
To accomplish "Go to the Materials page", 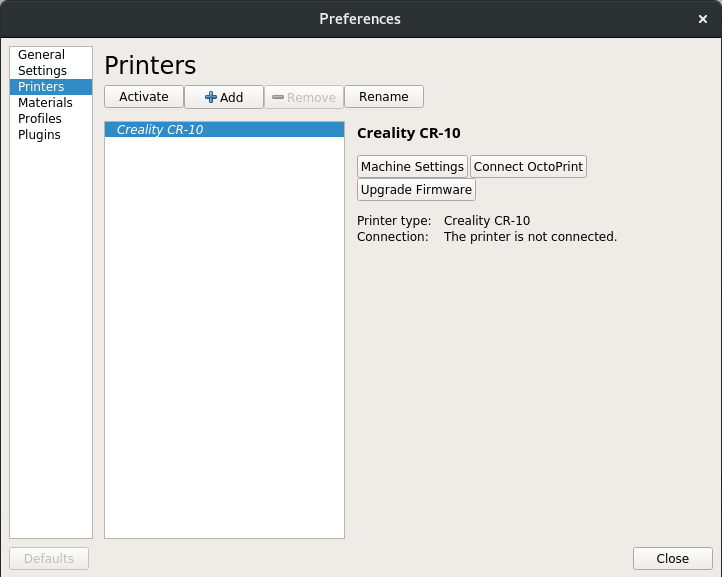I will pos(51,103).
